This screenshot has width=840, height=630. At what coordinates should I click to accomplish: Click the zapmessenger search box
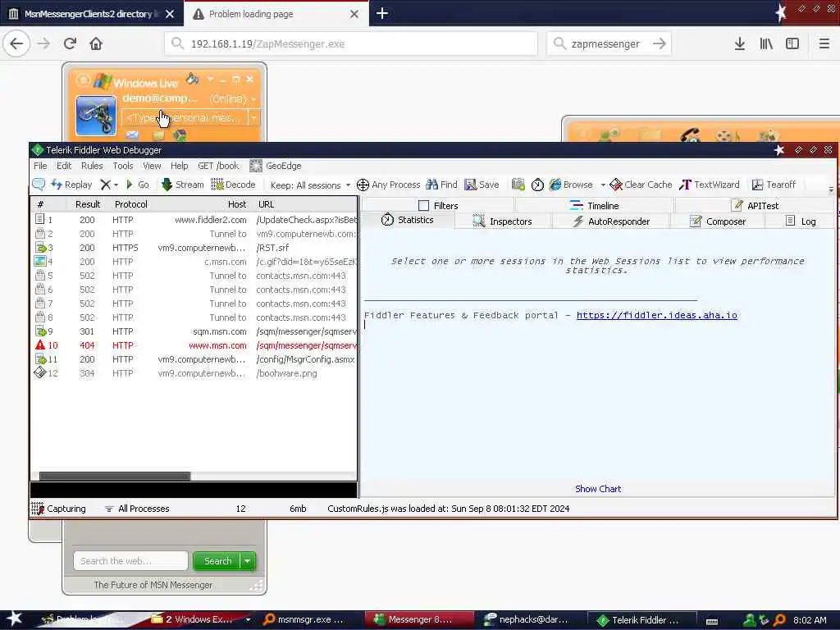click(x=609, y=43)
